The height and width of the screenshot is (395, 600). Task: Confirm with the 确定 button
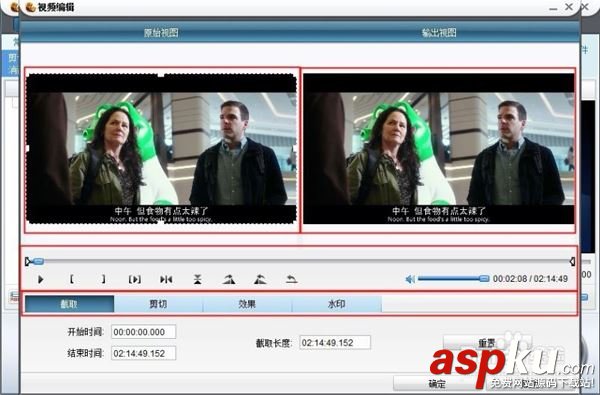click(436, 384)
